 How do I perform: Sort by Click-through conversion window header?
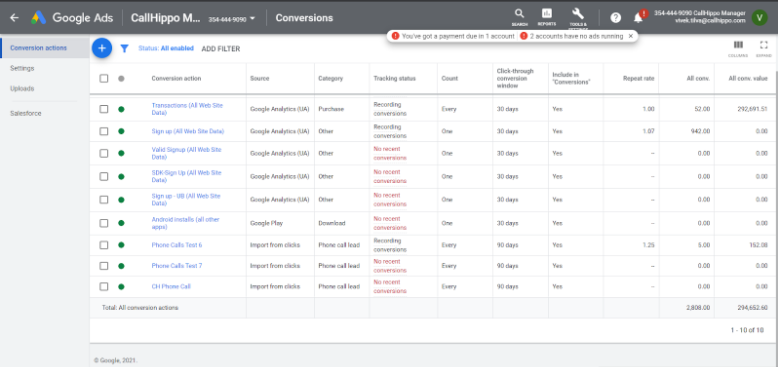[515, 78]
